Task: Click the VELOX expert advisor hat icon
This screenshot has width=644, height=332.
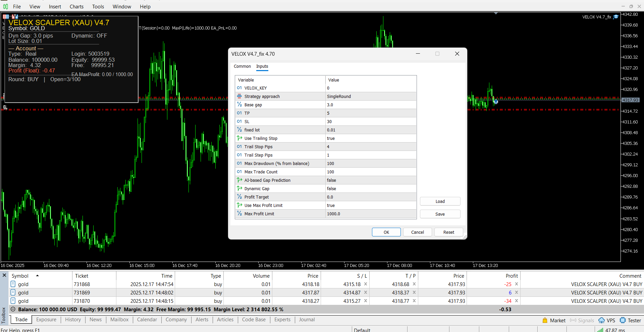Action: coord(616,17)
